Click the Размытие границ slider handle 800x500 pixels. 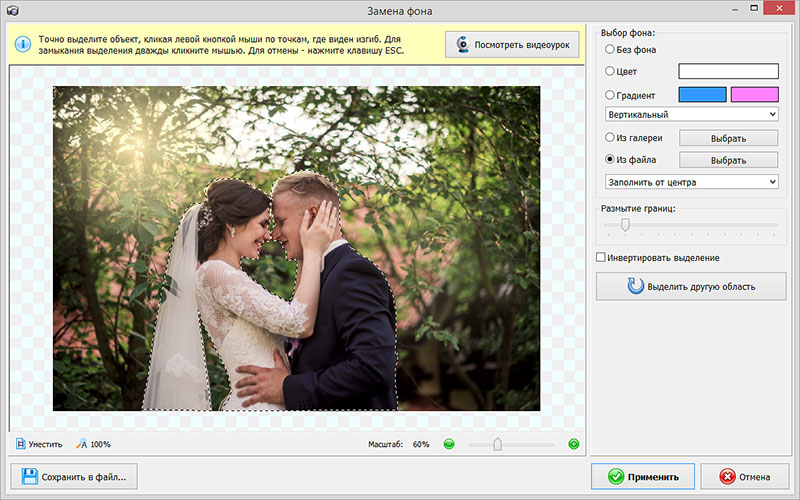pyautogui.click(x=625, y=225)
